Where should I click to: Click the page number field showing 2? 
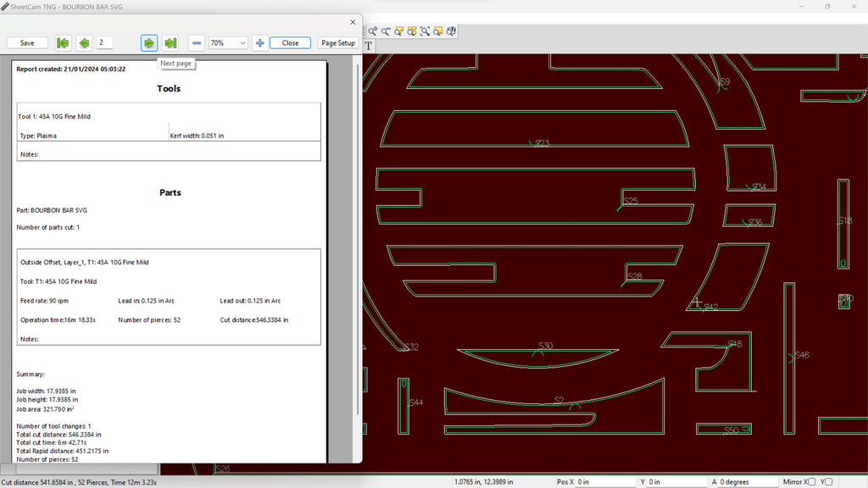point(104,42)
